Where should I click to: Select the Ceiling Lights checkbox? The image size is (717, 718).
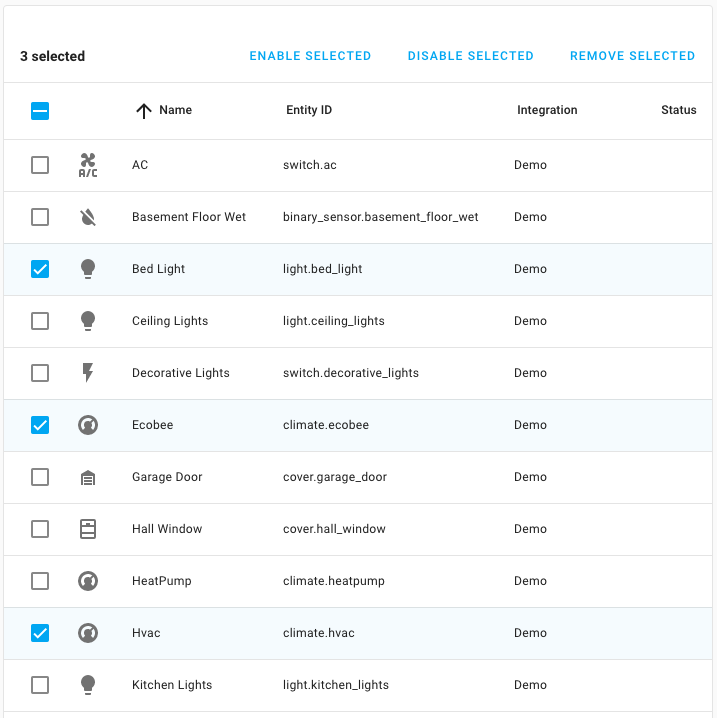(40, 321)
